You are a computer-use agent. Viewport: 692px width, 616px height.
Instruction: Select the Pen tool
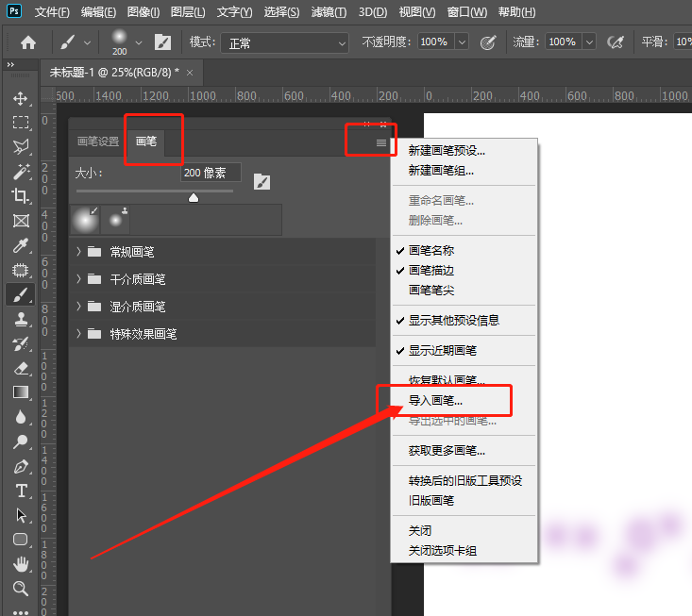(x=21, y=466)
